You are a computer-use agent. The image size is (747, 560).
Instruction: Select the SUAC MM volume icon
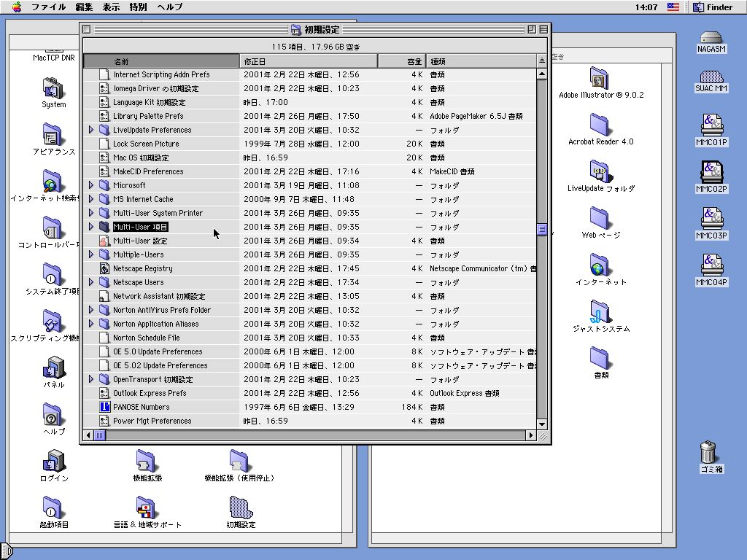click(711, 76)
